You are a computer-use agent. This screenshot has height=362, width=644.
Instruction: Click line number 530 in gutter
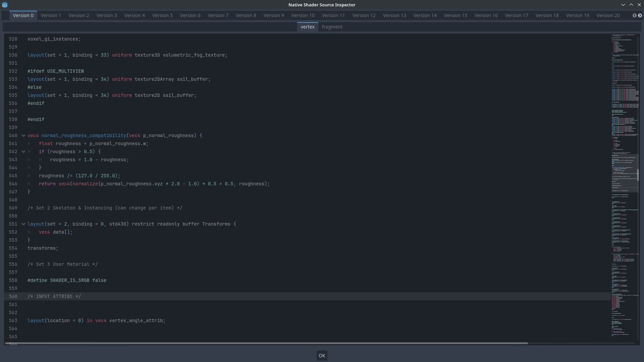pyautogui.click(x=13, y=55)
